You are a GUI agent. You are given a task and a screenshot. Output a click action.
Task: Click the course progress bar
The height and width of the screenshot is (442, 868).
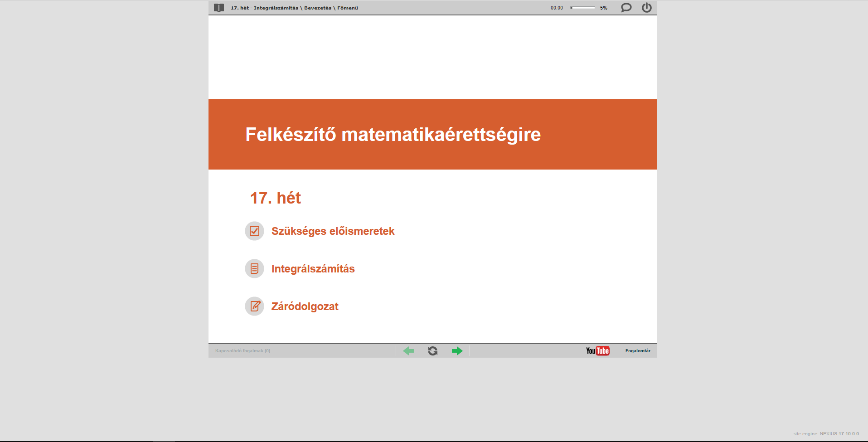tap(583, 8)
